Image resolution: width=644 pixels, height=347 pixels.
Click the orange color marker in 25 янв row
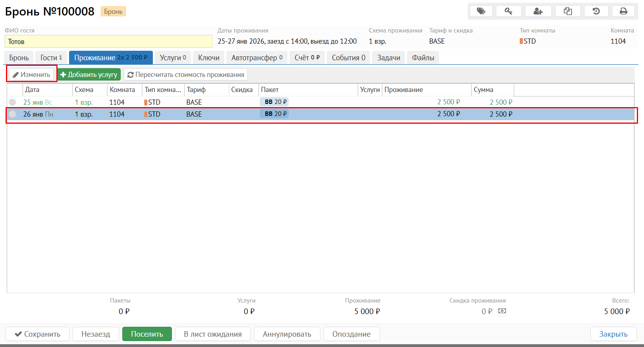click(146, 102)
